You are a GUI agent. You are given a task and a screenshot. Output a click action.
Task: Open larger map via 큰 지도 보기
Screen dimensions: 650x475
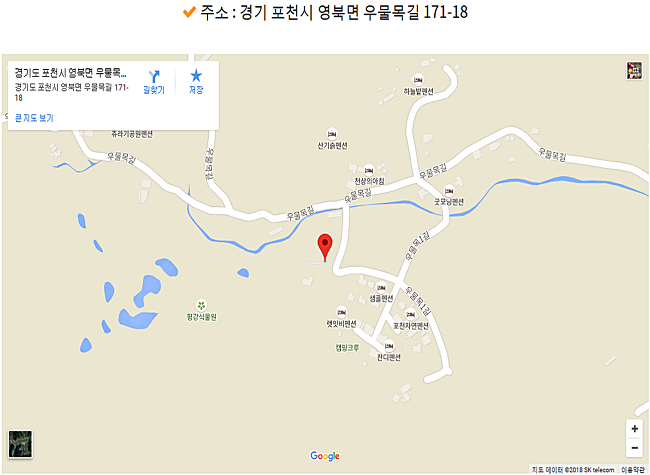tap(34, 118)
